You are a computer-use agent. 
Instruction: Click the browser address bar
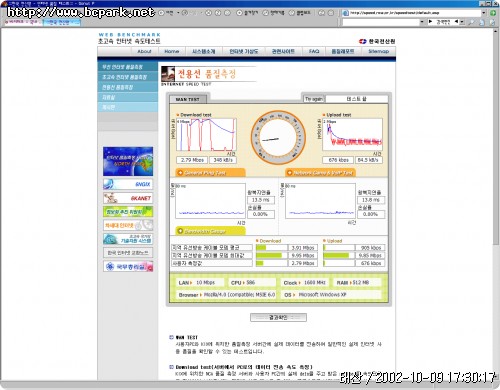click(413, 13)
